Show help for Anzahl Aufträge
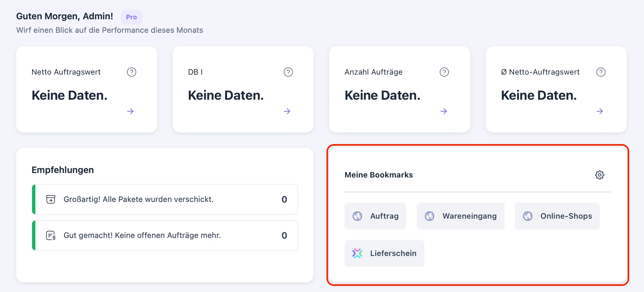Image resolution: width=644 pixels, height=292 pixels. coord(444,72)
